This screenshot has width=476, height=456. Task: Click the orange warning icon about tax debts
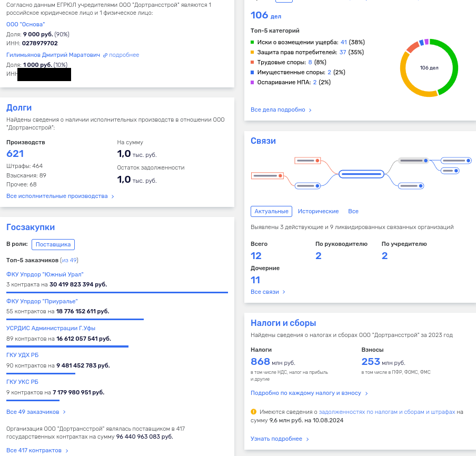pyautogui.click(x=253, y=412)
